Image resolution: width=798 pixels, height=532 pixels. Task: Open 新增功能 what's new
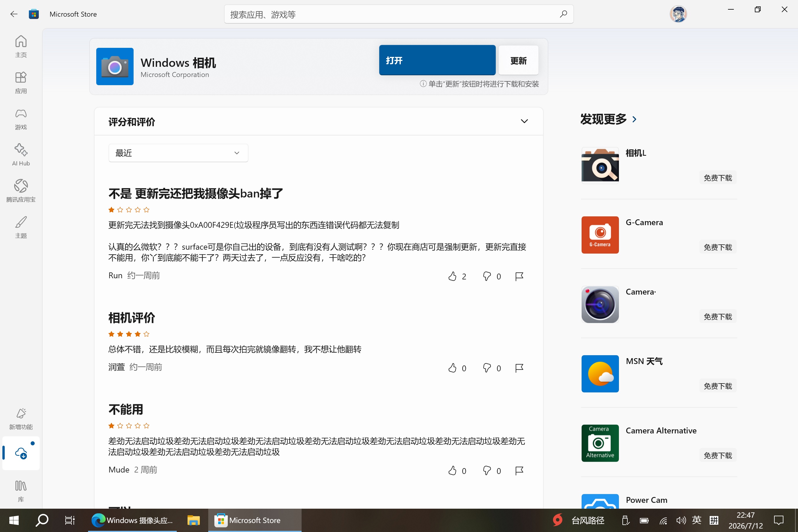(x=21, y=419)
